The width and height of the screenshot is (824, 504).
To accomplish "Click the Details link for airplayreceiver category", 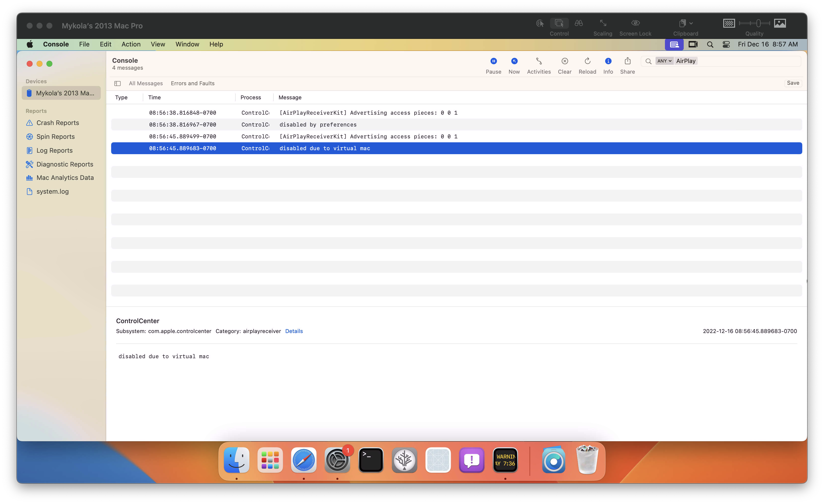I will click(x=294, y=331).
